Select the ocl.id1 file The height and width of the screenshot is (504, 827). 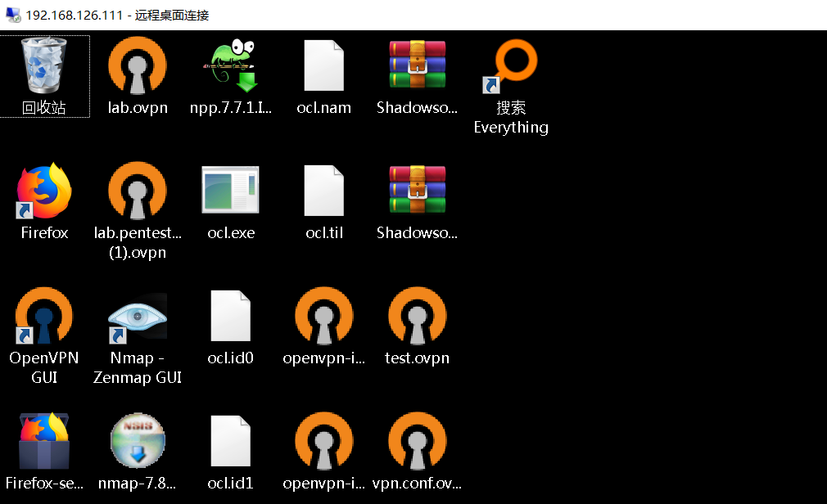tap(230, 442)
